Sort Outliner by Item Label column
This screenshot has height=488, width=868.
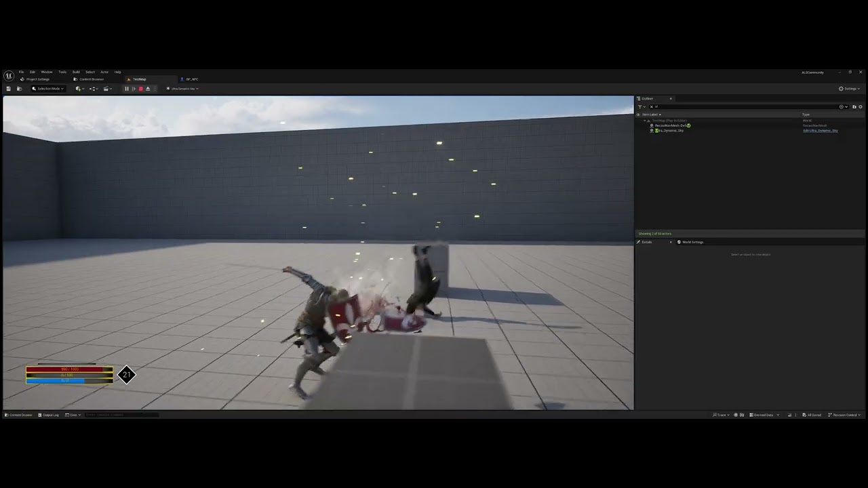coord(652,115)
